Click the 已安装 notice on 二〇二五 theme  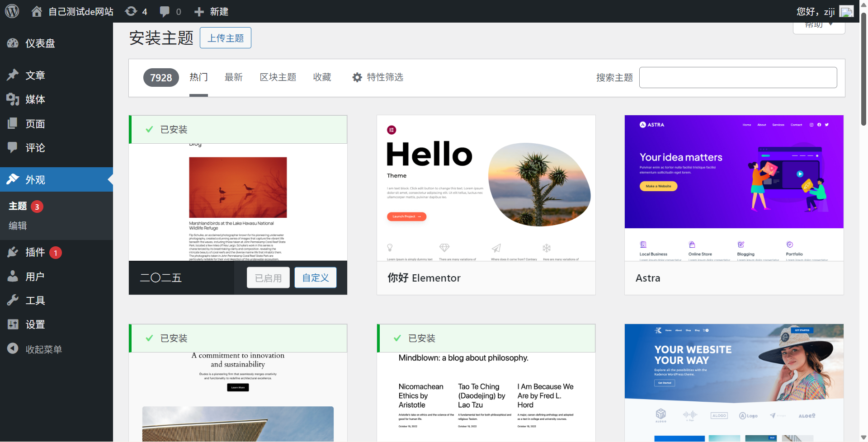[238, 130]
